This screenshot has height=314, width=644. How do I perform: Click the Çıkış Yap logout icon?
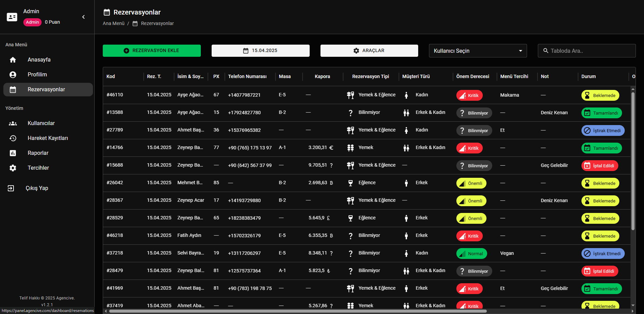pyautogui.click(x=11, y=188)
